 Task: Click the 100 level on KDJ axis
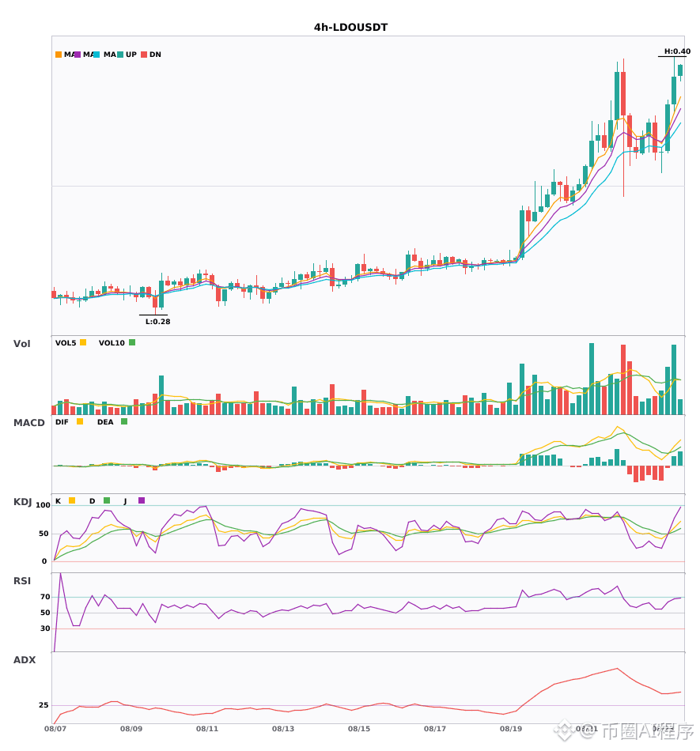tap(43, 505)
